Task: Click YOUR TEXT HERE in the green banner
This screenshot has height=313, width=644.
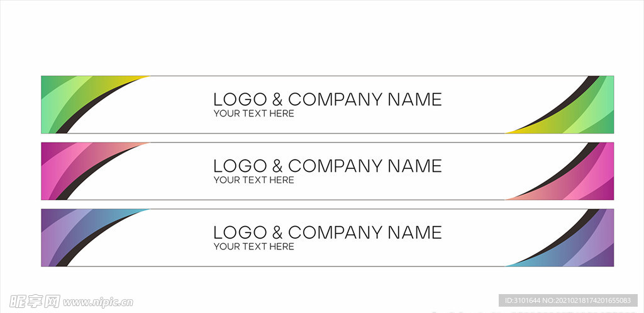Action: [254, 113]
